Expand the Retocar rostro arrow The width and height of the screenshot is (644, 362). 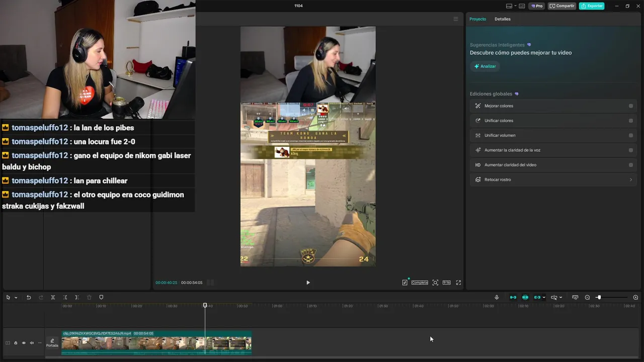coord(631,179)
